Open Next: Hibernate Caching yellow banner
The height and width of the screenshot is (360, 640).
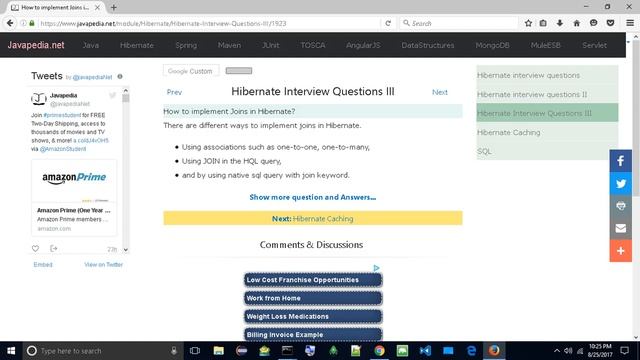click(x=313, y=218)
